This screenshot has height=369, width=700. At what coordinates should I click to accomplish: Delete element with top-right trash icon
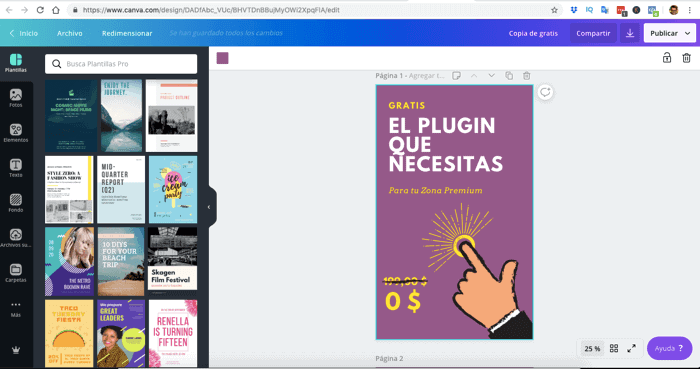[686, 58]
